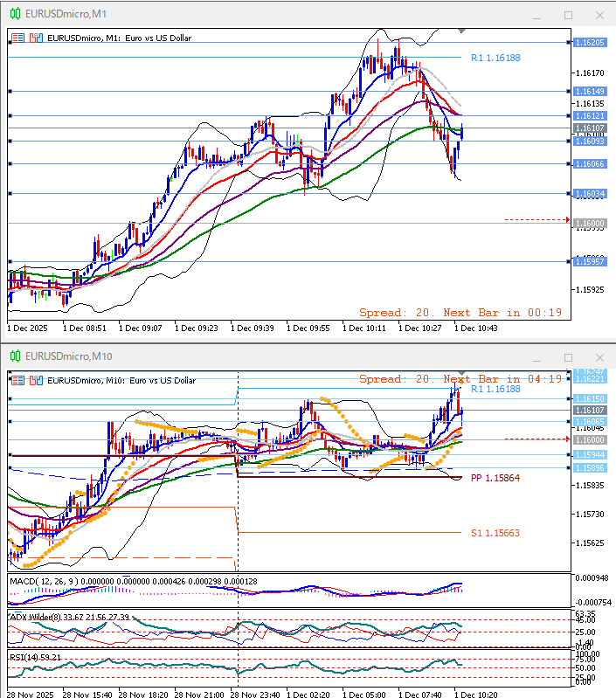Click the ADX Wilder(8) indicator label
Viewport: 616px width, 698px height.
(x=39, y=617)
